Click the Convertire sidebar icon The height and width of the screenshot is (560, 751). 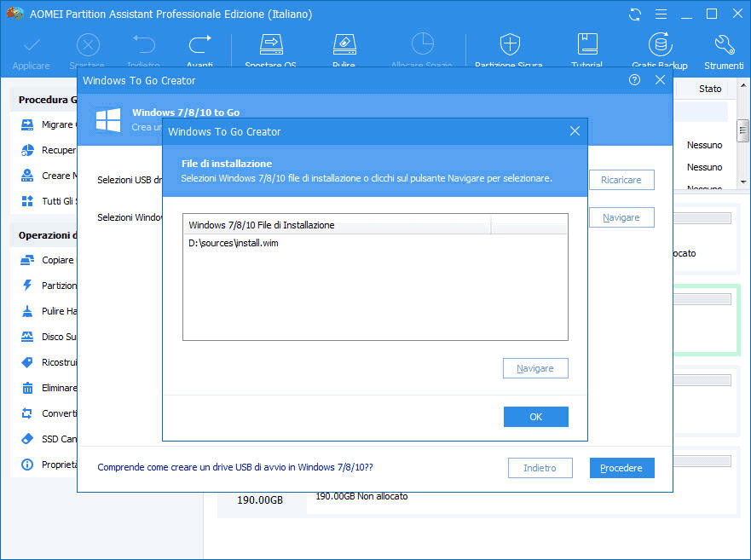pos(27,413)
